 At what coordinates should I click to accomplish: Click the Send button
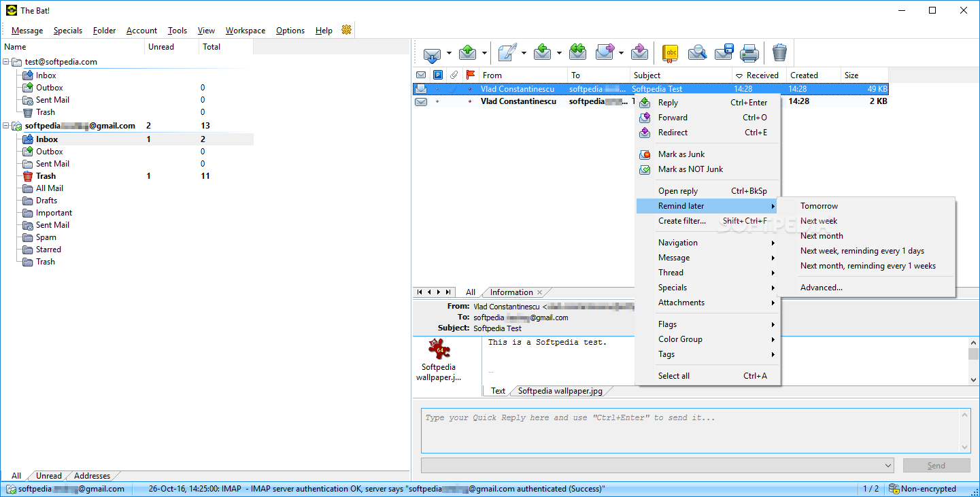936,465
